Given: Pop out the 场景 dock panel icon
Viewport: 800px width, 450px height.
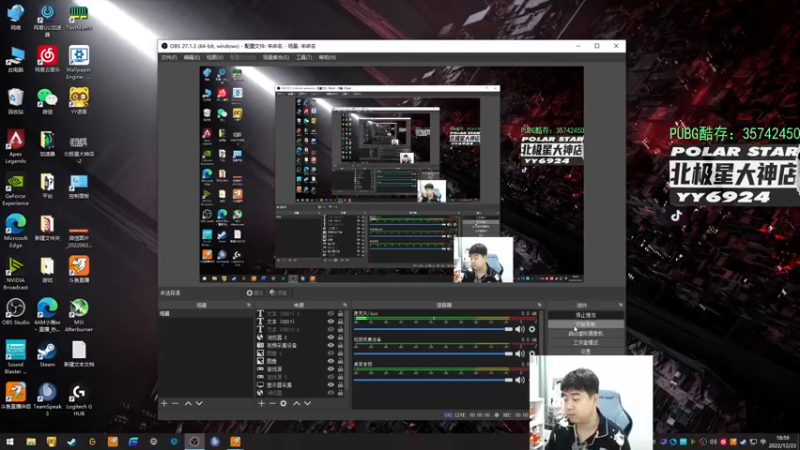Looking at the screenshot, I should [x=248, y=305].
